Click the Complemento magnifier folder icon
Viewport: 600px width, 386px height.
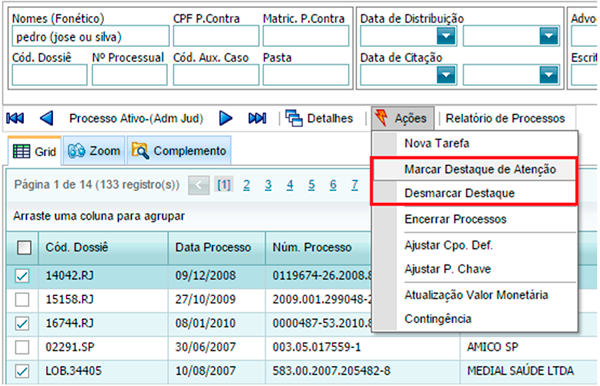click(x=140, y=151)
